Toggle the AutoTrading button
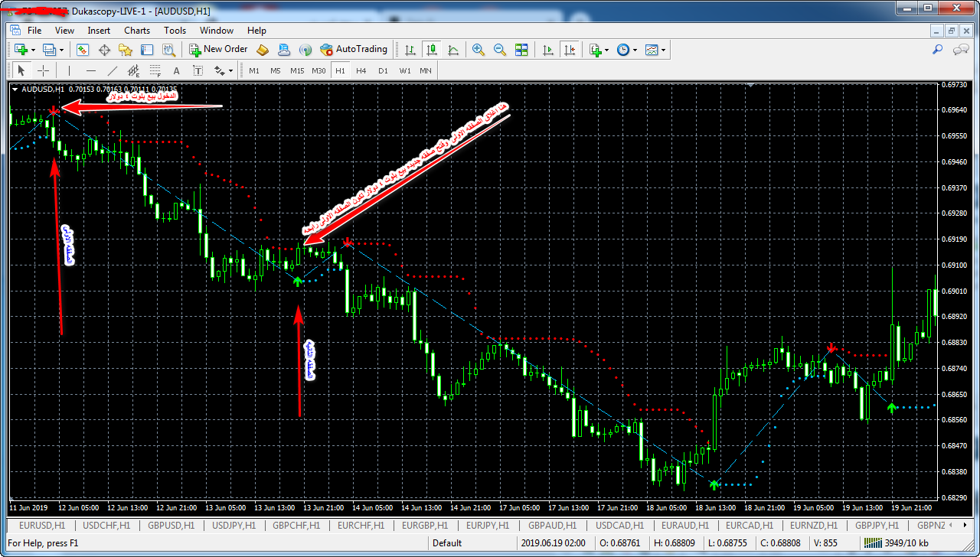The image size is (980, 557). 354,50
